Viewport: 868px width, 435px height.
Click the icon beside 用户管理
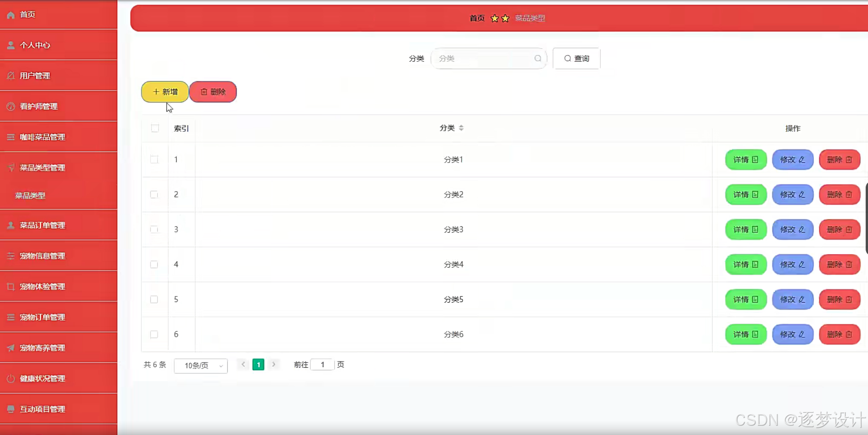pos(11,75)
